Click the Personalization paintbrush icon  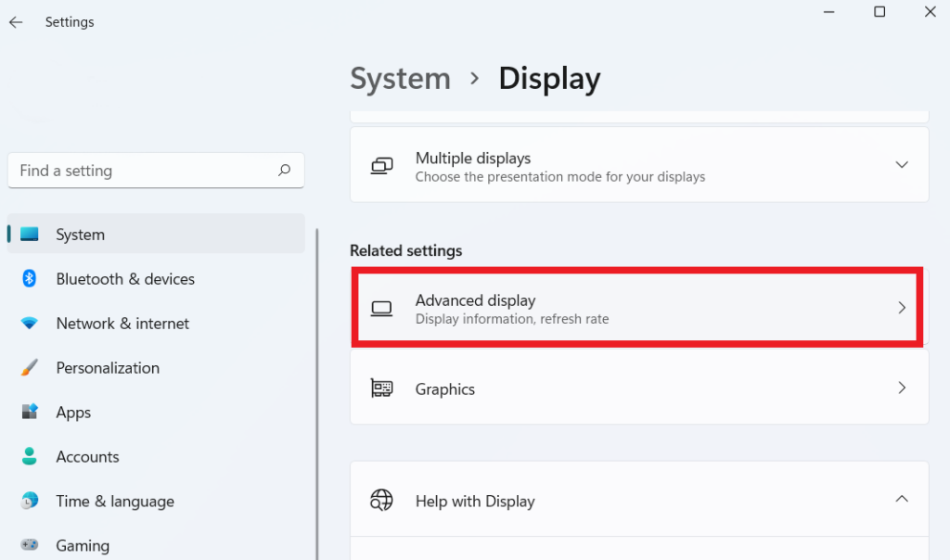tap(29, 367)
